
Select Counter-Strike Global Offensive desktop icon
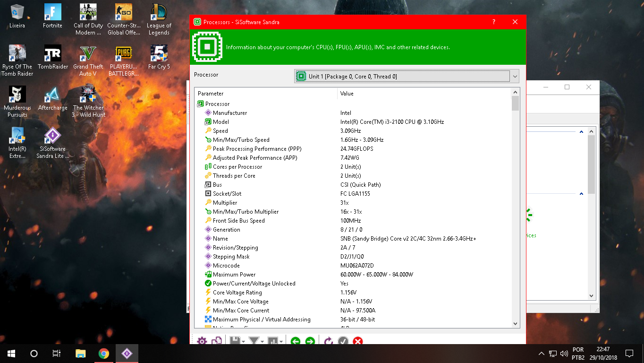tap(123, 20)
